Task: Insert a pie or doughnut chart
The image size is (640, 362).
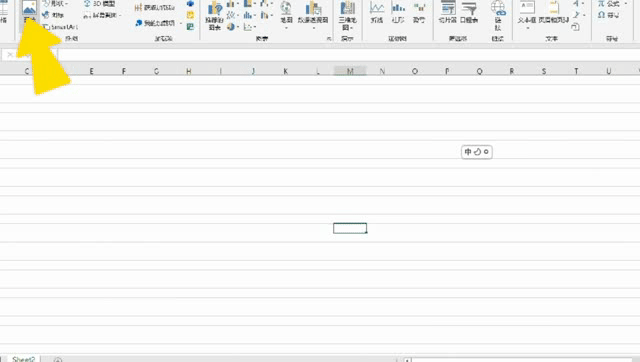Action: [232, 27]
